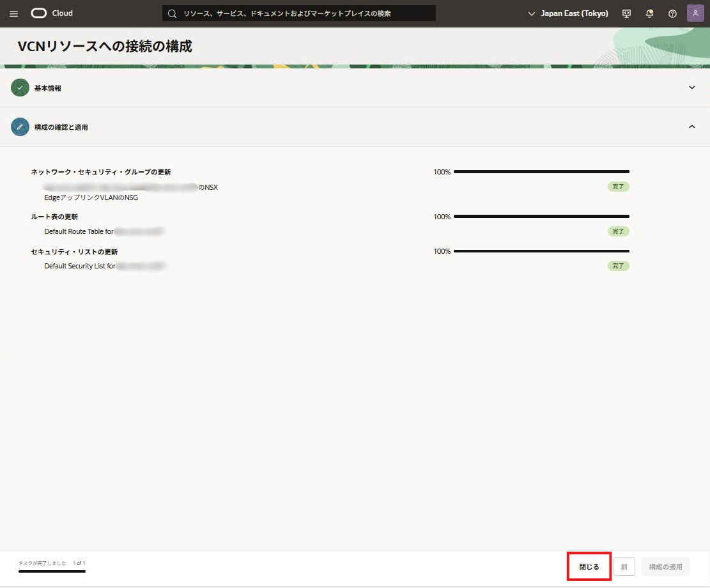Click the search magnifier icon

172,13
